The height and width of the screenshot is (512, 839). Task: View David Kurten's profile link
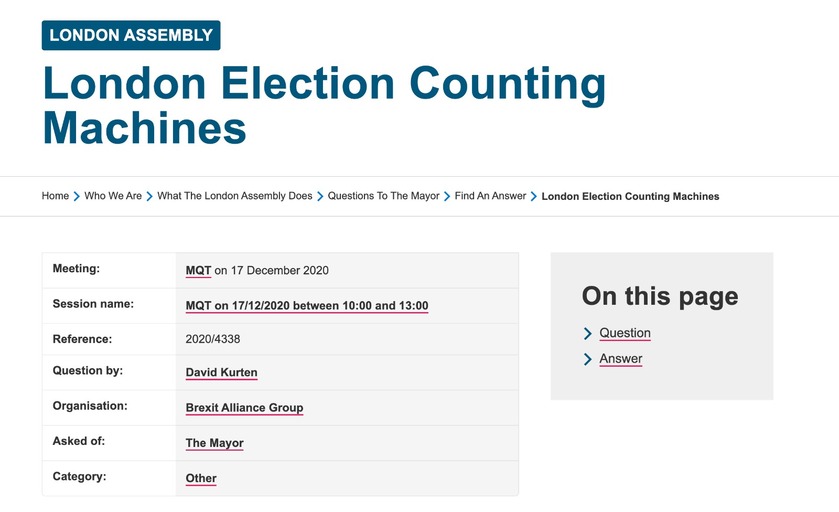click(221, 373)
